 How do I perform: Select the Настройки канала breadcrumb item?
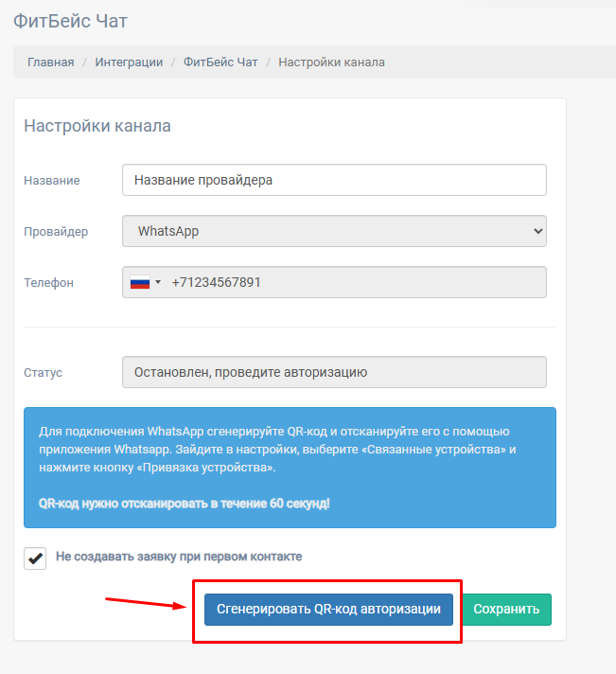331,62
